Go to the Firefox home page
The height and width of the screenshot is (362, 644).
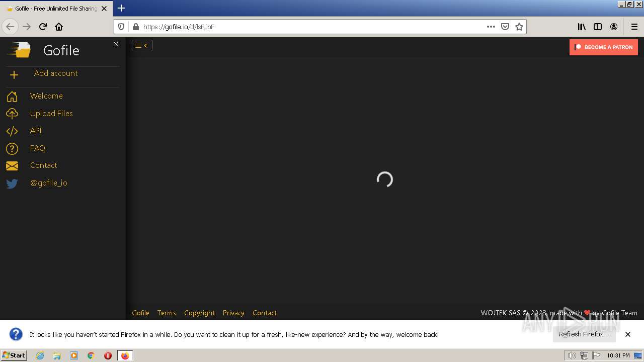point(59,27)
